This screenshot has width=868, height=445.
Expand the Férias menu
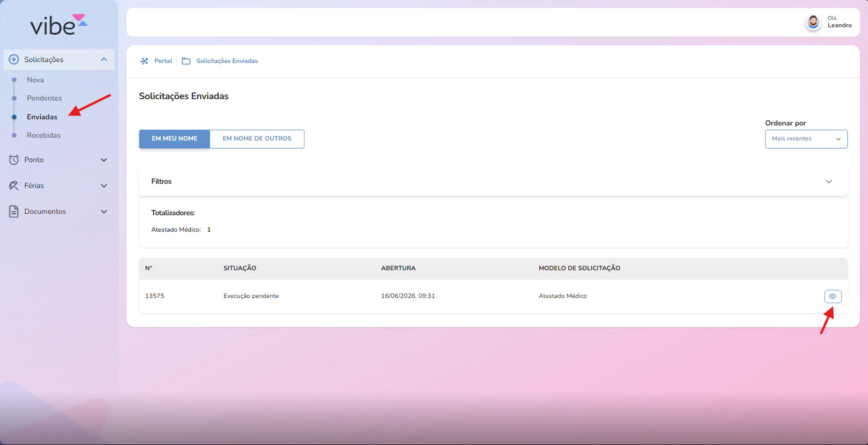pyautogui.click(x=104, y=186)
